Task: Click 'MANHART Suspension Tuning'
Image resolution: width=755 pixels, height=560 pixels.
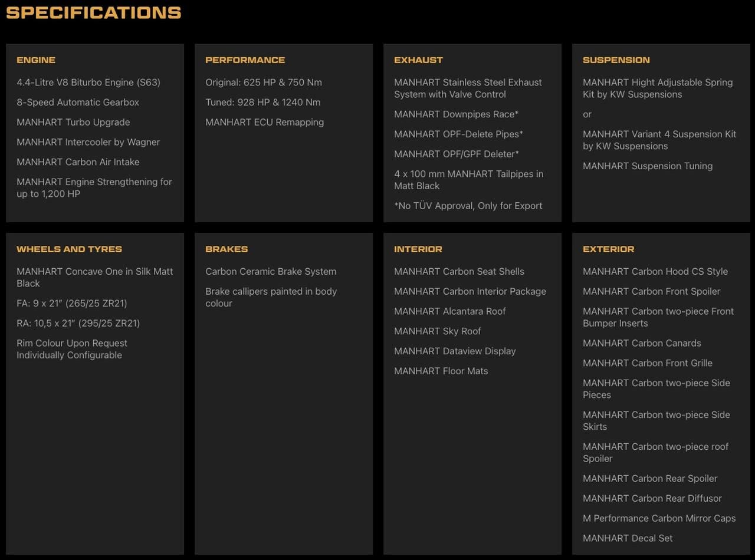Action: tap(648, 166)
